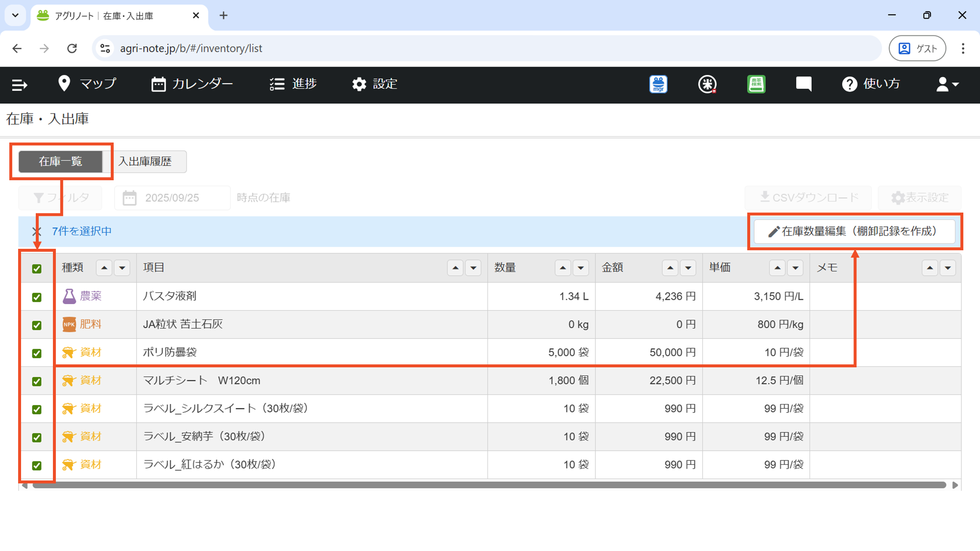The width and height of the screenshot is (980, 551).
Task: Click the pesticide flask icon for バスタ液剤
Action: 69,296
